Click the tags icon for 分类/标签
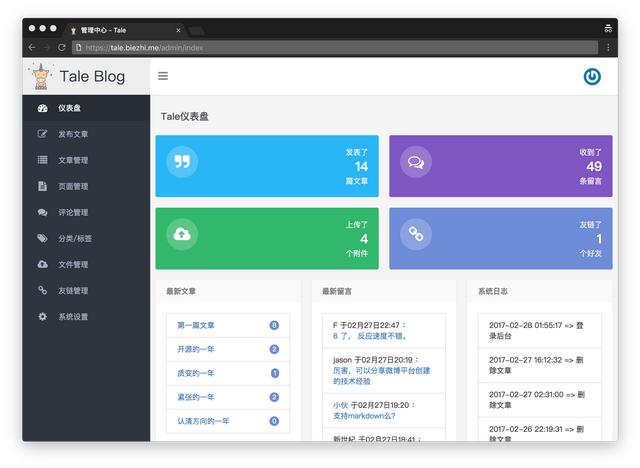 click(x=42, y=238)
